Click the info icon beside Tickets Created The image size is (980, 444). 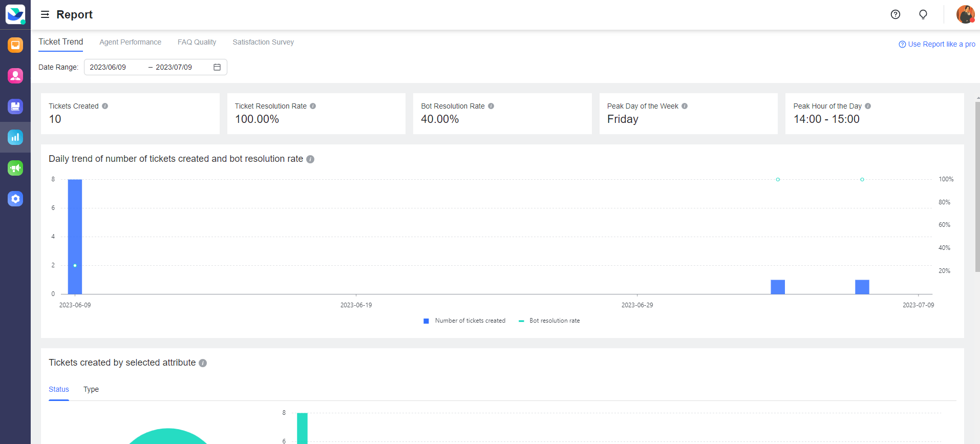105,106
